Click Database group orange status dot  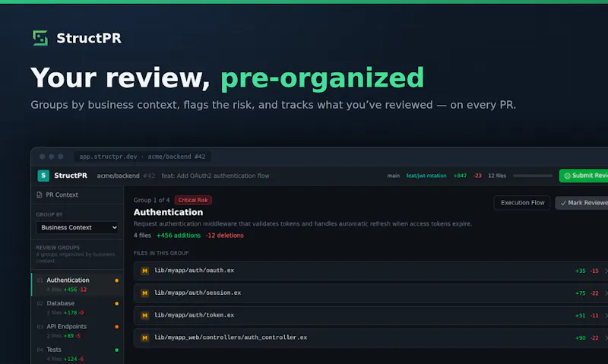tap(117, 303)
